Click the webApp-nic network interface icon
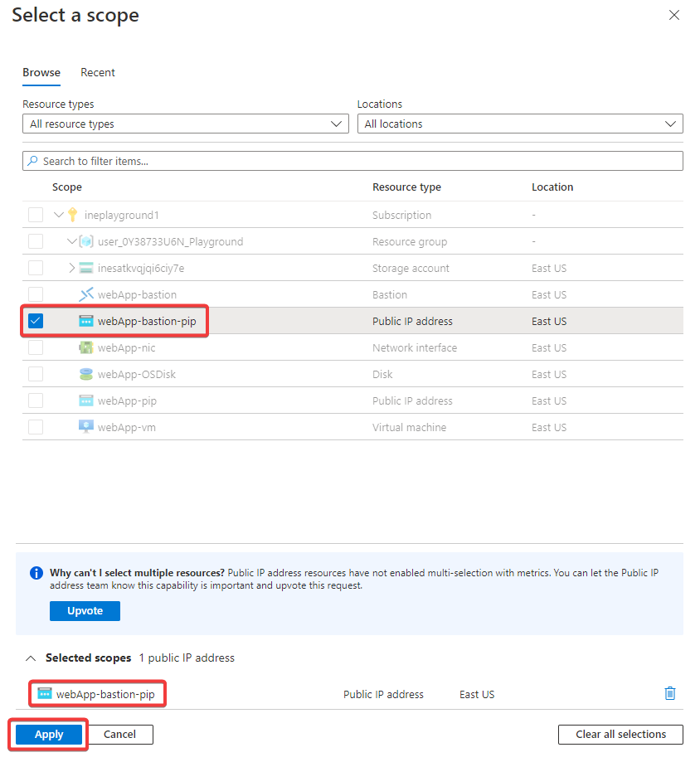This screenshot has height=762, width=700. pos(86,347)
